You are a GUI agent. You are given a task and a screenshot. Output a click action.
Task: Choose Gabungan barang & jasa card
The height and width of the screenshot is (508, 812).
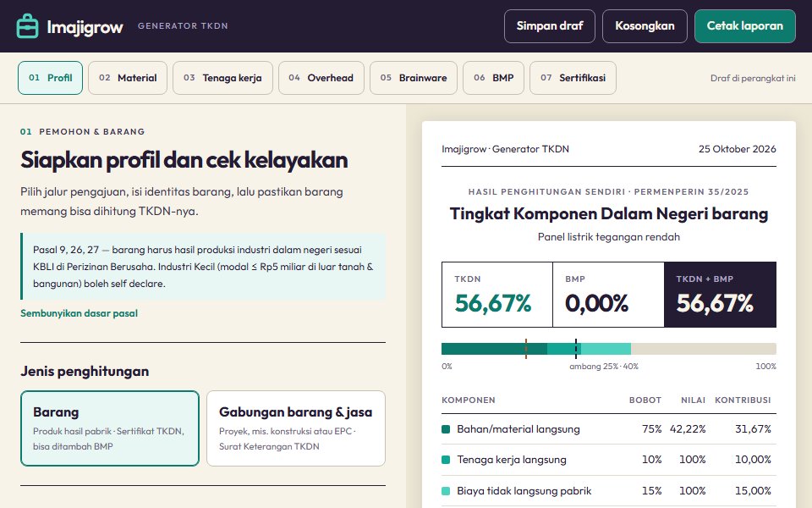pyautogui.click(x=296, y=428)
